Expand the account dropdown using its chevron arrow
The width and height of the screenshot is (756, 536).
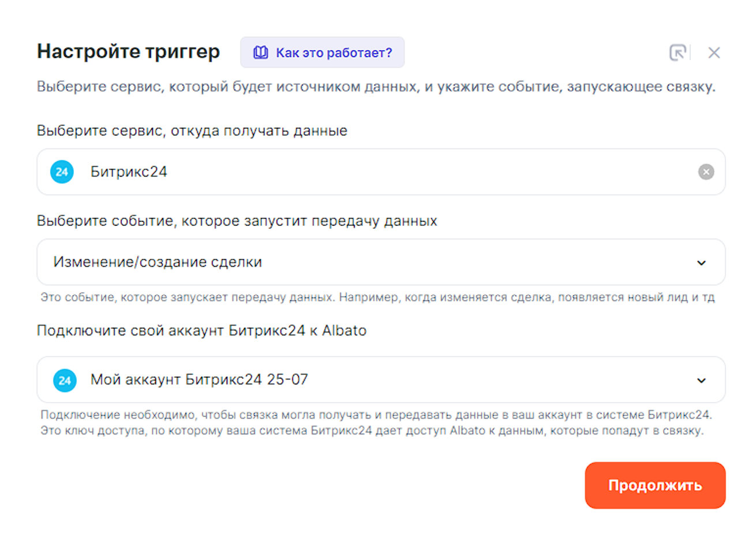pos(701,381)
